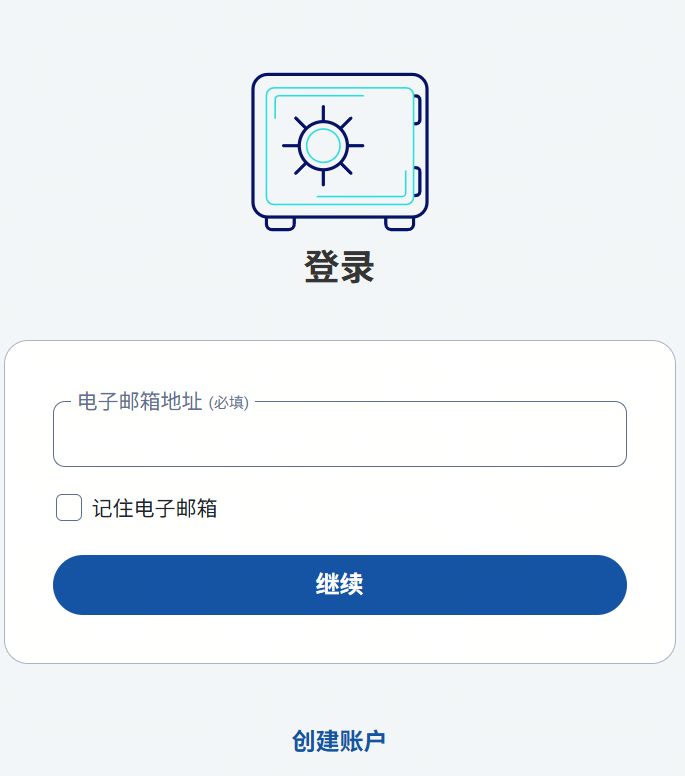Open the 创建账户 link
Viewport: 685px width, 776px height.
[x=339, y=741]
